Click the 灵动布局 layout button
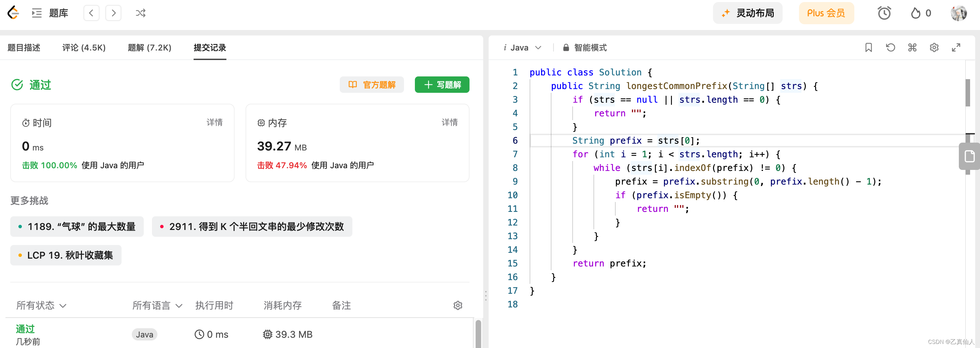980x348 pixels. 747,13
